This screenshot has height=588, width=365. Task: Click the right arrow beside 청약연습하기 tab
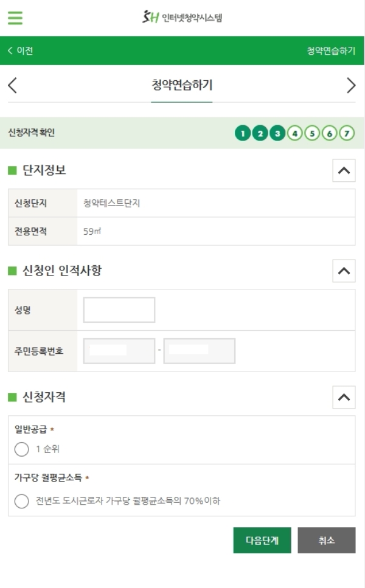coord(351,85)
